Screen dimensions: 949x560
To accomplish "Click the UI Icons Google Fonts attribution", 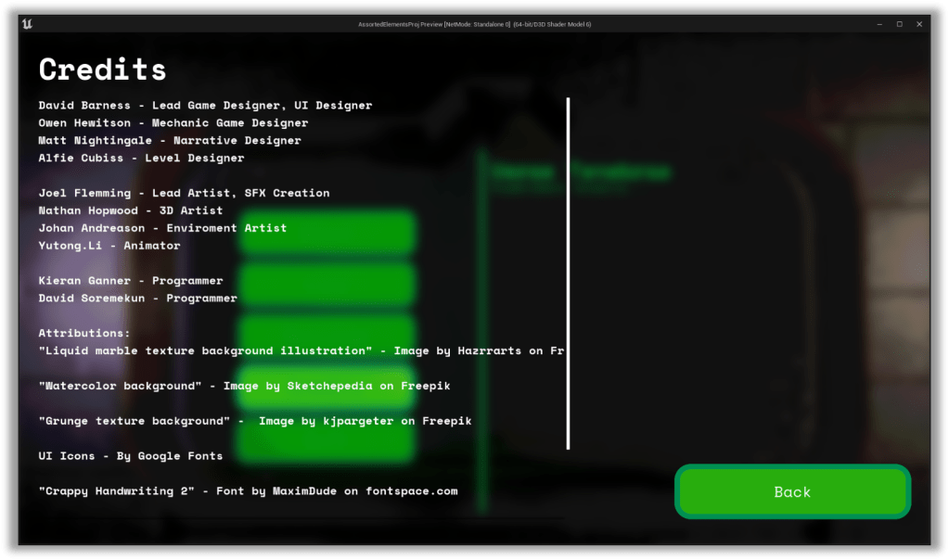I will [131, 456].
